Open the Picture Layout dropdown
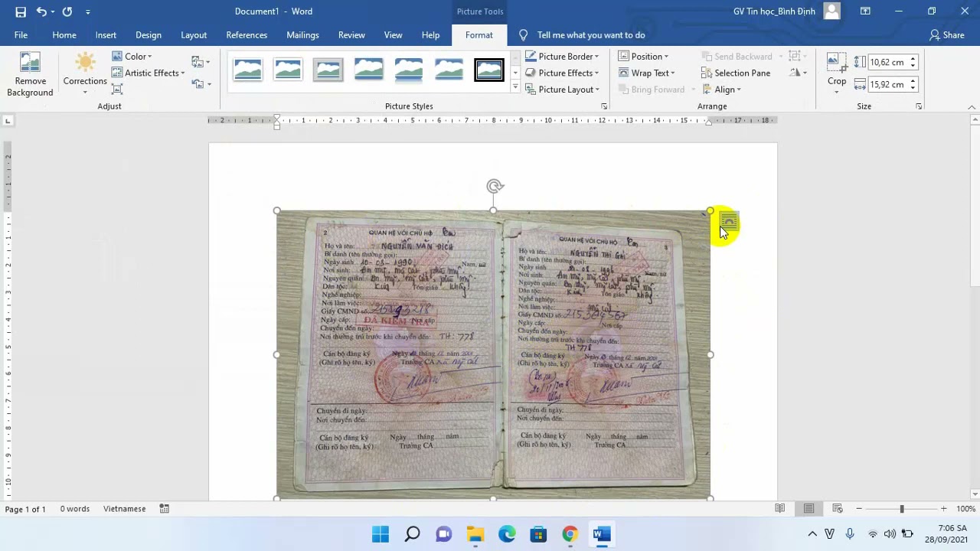This screenshot has height=551, width=980. point(562,90)
